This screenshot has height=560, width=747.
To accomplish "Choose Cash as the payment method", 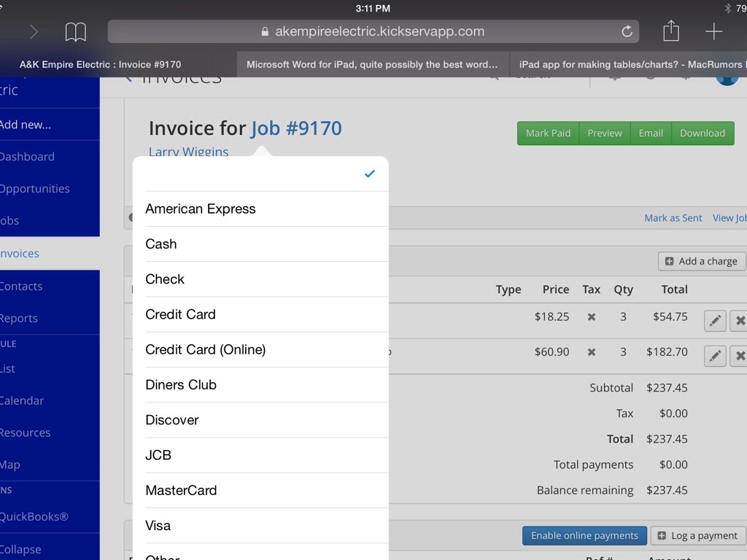I will (260, 244).
